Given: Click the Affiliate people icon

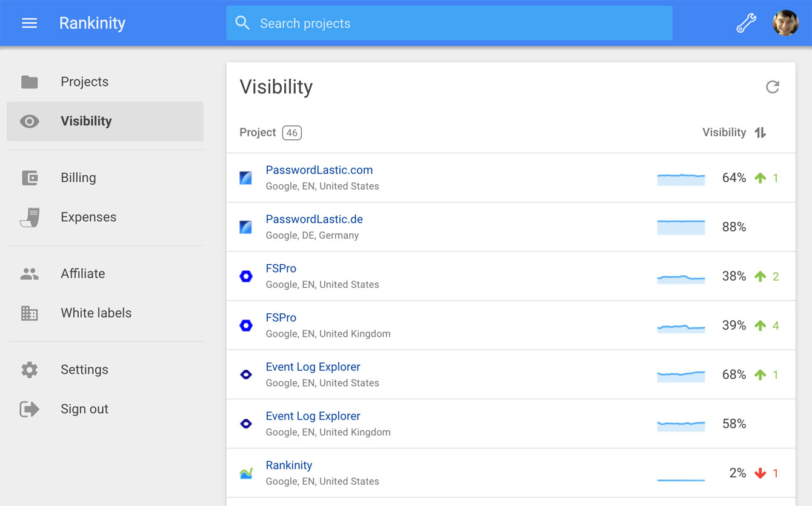Looking at the screenshot, I should [x=29, y=274].
